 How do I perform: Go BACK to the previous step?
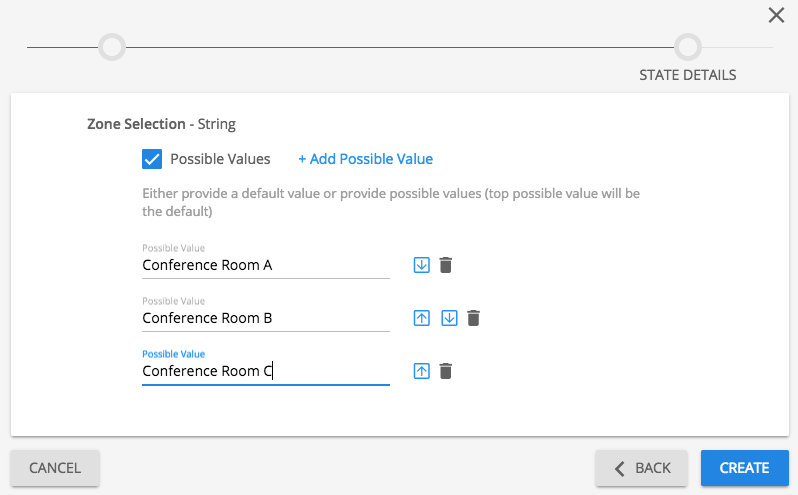pos(641,468)
